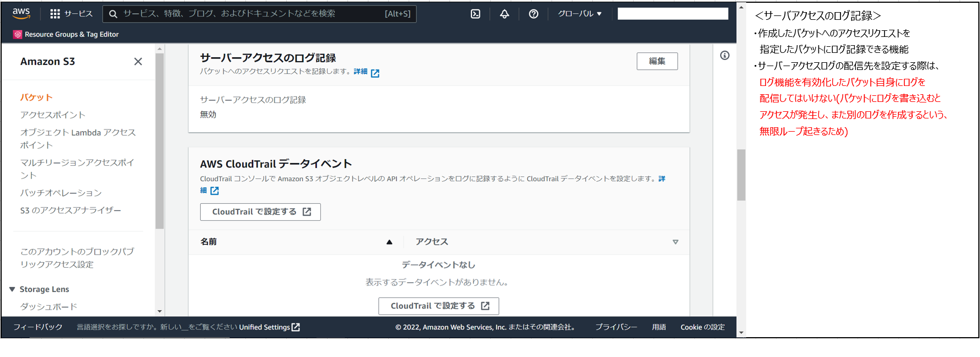Screen dimensions: 980x357
Task: Click the search field in the AWS header
Action: pos(259,14)
